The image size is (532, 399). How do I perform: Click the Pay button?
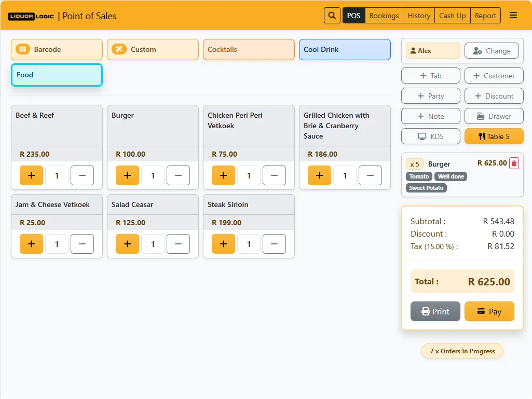pos(489,311)
